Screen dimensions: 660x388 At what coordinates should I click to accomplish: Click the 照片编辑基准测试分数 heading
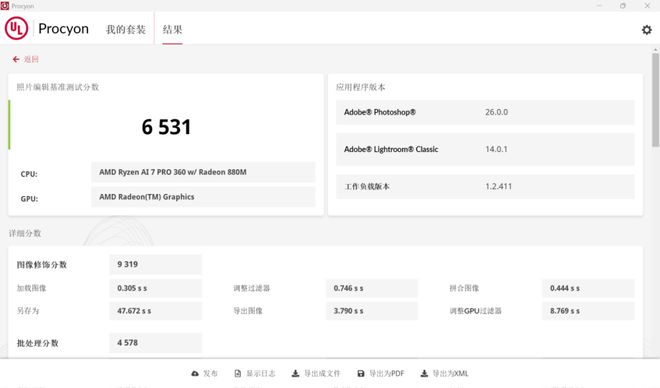click(58, 87)
